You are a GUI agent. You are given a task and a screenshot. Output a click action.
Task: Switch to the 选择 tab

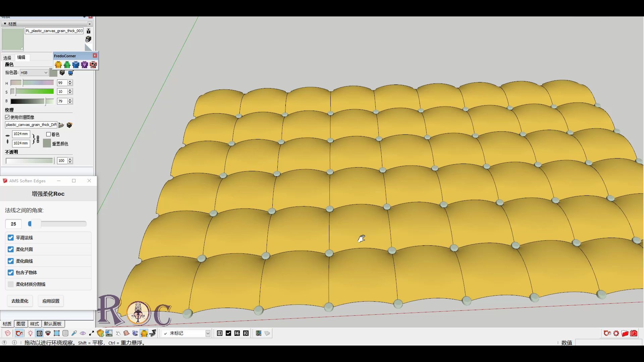[x=7, y=58]
